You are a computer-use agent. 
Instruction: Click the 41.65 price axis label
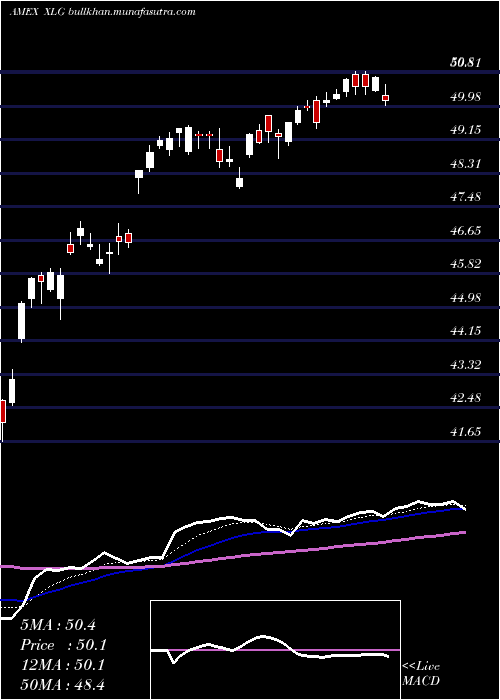[466, 432]
